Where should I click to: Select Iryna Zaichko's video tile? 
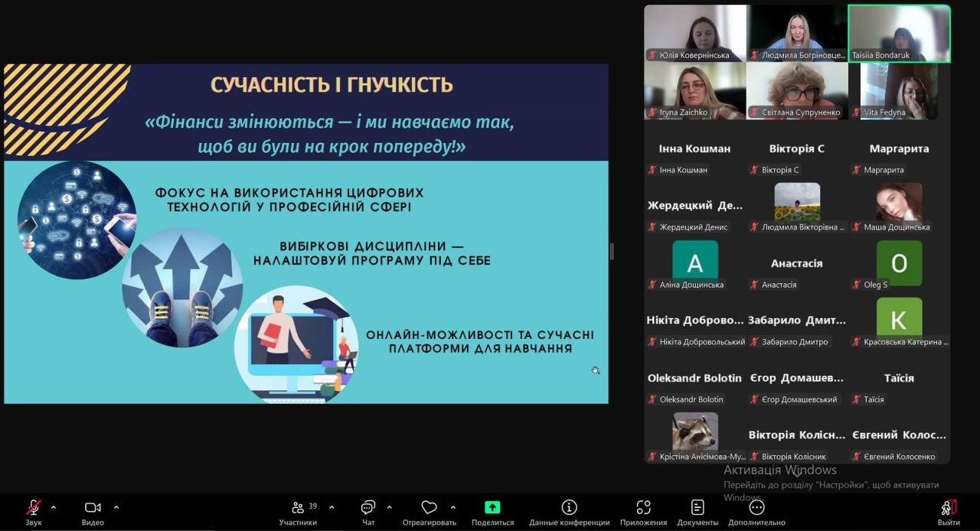tap(694, 90)
